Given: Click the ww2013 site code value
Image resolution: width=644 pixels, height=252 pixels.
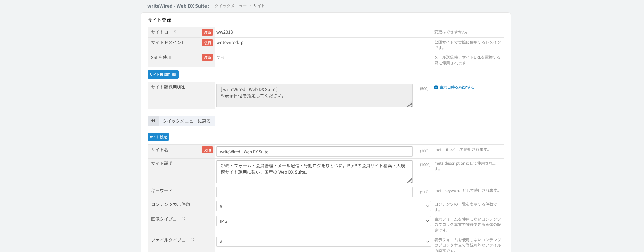Looking at the screenshot, I should [225, 32].
